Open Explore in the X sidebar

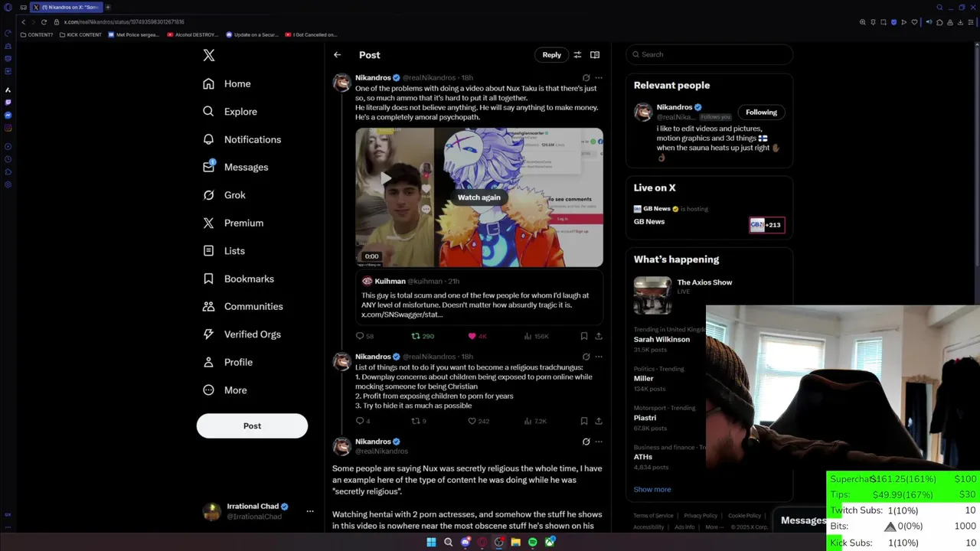pyautogui.click(x=230, y=112)
